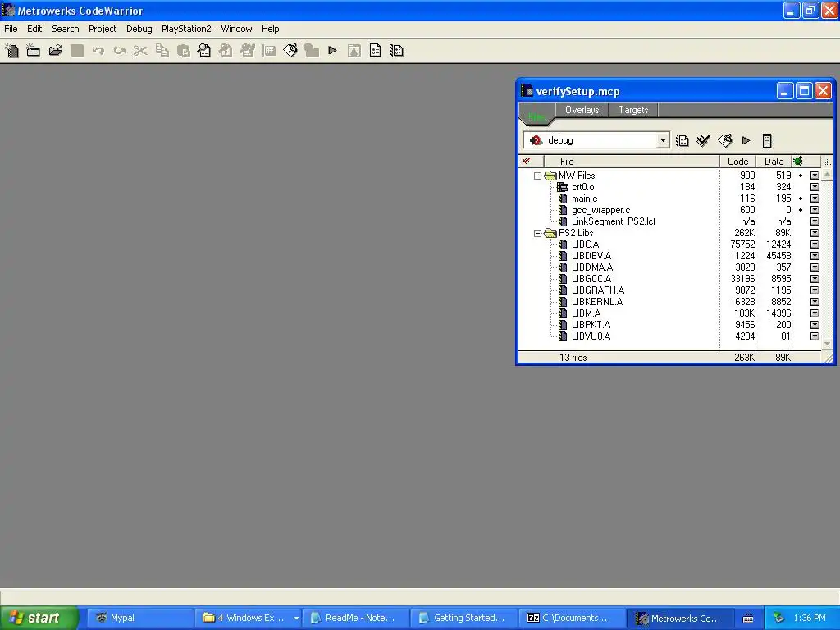Switch to the Targets tab
The height and width of the screenshot is (630, 840).
[633, 110]
